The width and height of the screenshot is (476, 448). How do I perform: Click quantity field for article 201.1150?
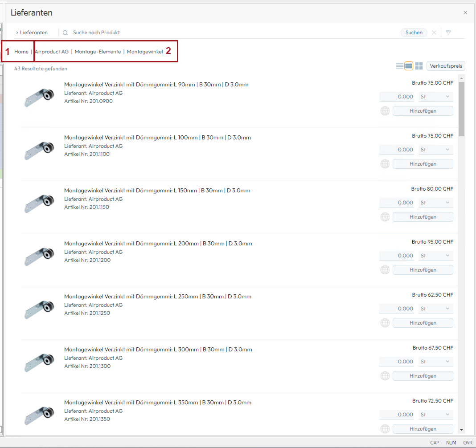397,203
